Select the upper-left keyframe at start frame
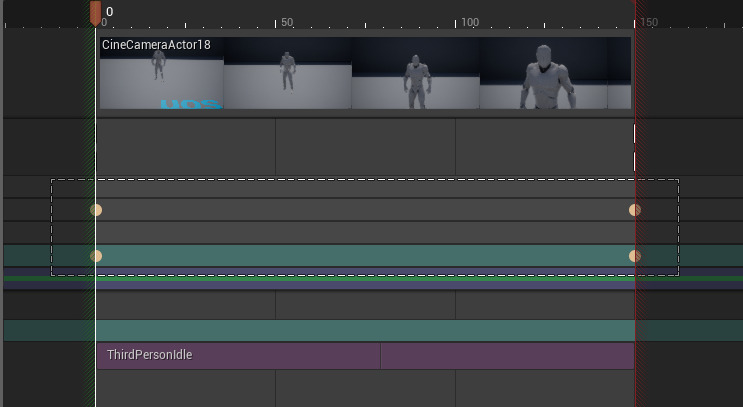 [96, 210]
